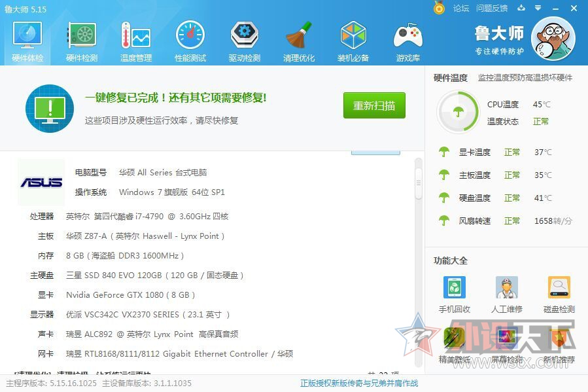Screen dimensions: 588x392
Task: Go to 性能测试 performance test
Action: [x=190, y=41]
